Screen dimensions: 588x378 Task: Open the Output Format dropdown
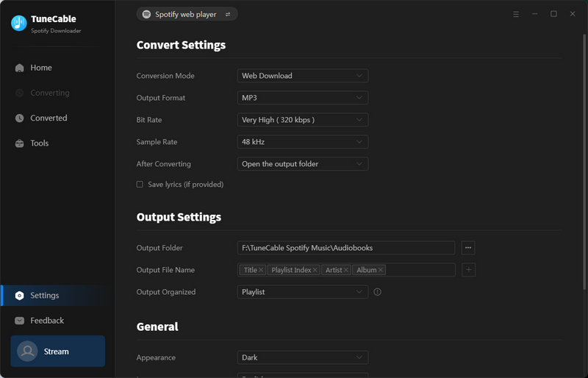coord(303,98)
